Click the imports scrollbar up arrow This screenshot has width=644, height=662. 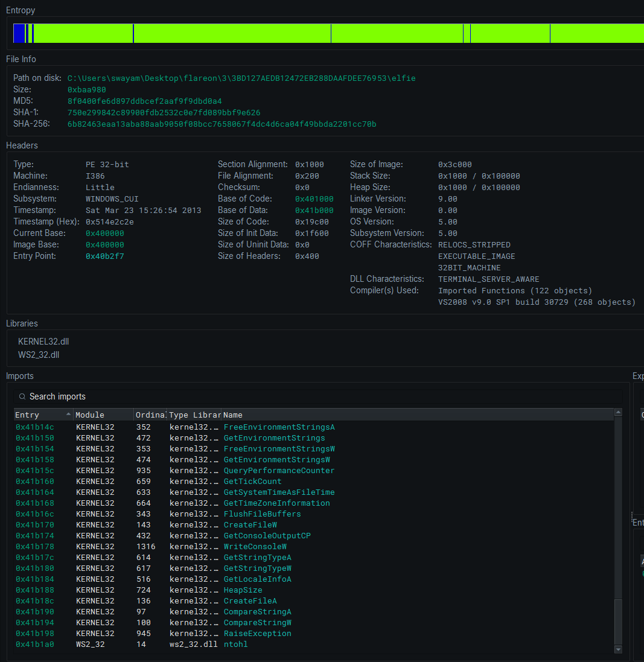click(617, 413)
